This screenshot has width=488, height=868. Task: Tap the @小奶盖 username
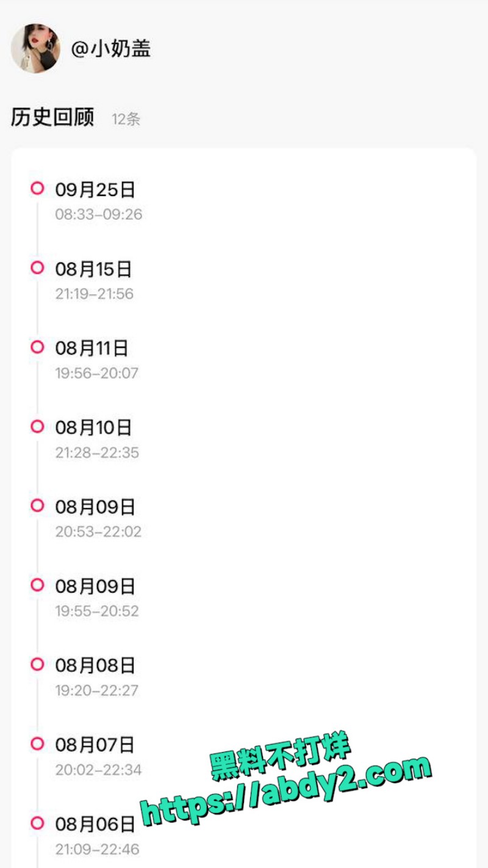[x=111, y=49]
